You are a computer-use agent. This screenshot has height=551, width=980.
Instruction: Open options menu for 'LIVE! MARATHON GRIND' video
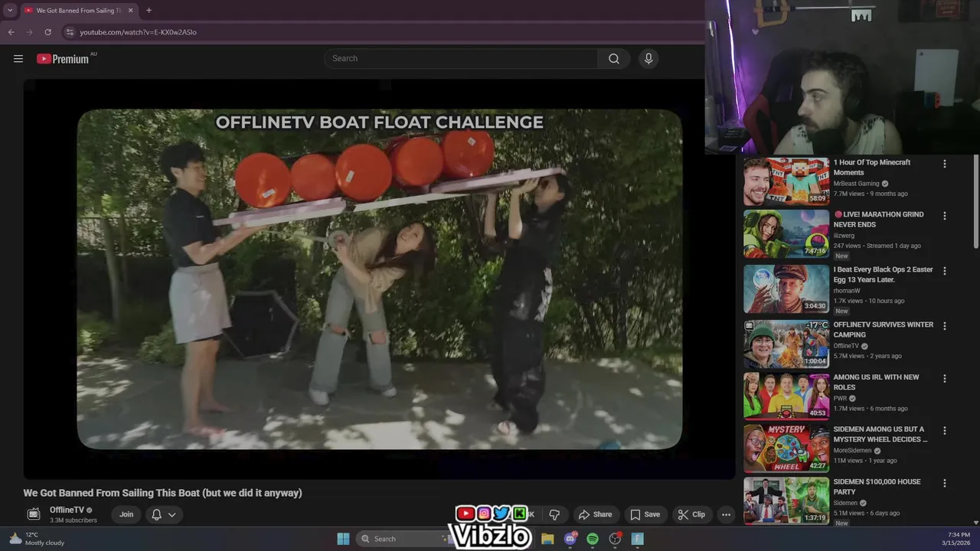[x=944, y=216]
